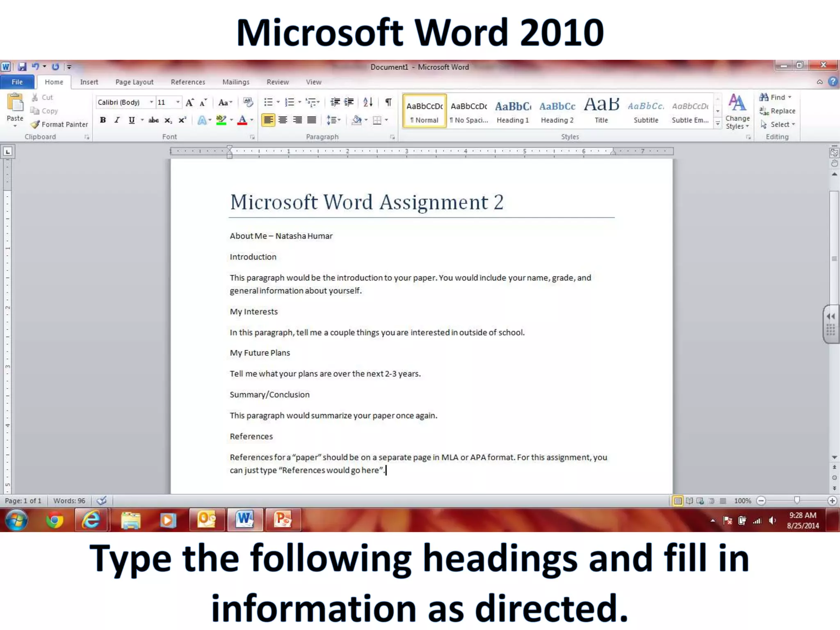Switch to the Insert tab
Image resolution: width=840 pixels, height=630 pixels.
click(89, 82)
